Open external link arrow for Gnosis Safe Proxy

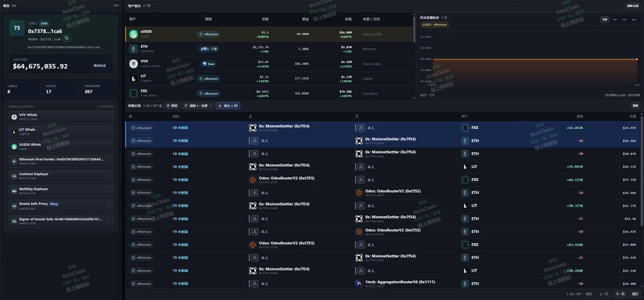(x=109, y=206)
